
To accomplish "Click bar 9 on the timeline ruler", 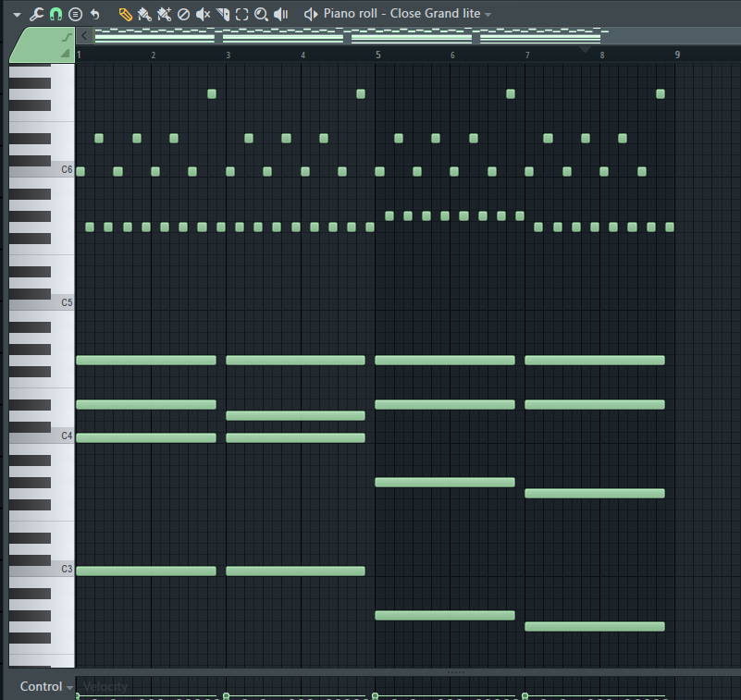I will 677,55.
